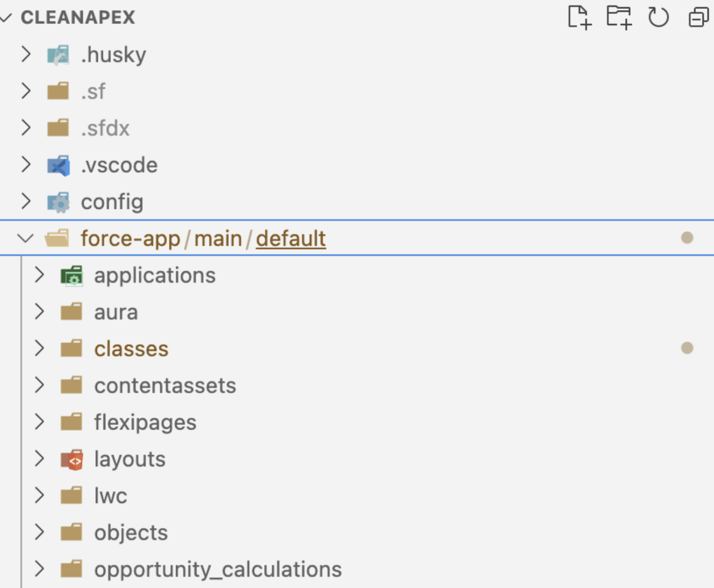714x588 pixels.
Task: Click the config gear folder icon
Action: pos(59,202)
